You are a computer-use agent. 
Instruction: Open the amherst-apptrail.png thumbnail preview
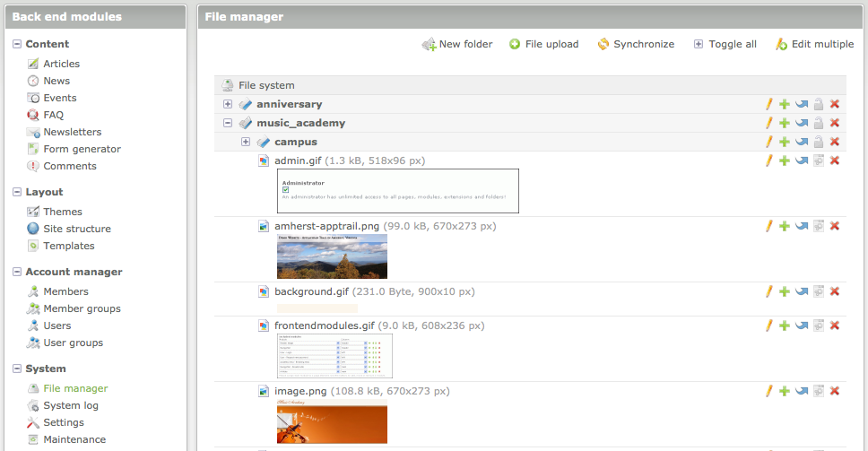click(332, 256)
